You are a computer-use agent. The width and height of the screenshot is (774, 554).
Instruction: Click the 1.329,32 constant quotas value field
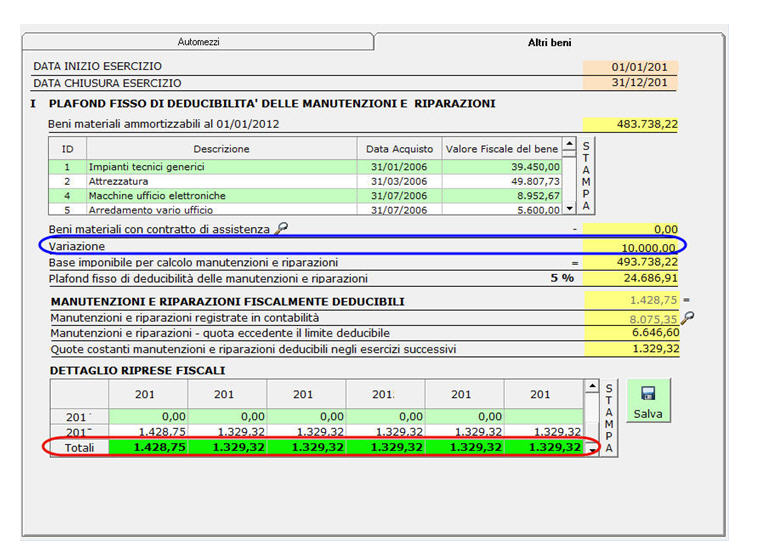point(632,349)
